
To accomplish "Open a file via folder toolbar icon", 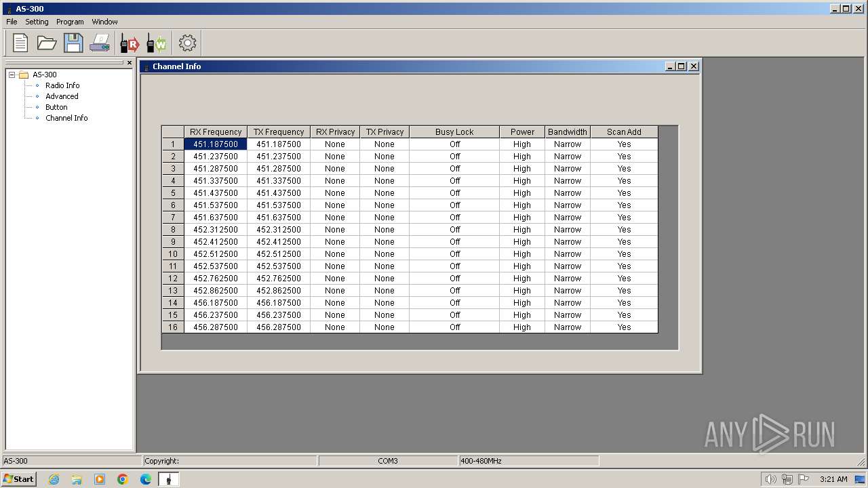I will pos(47,43).
